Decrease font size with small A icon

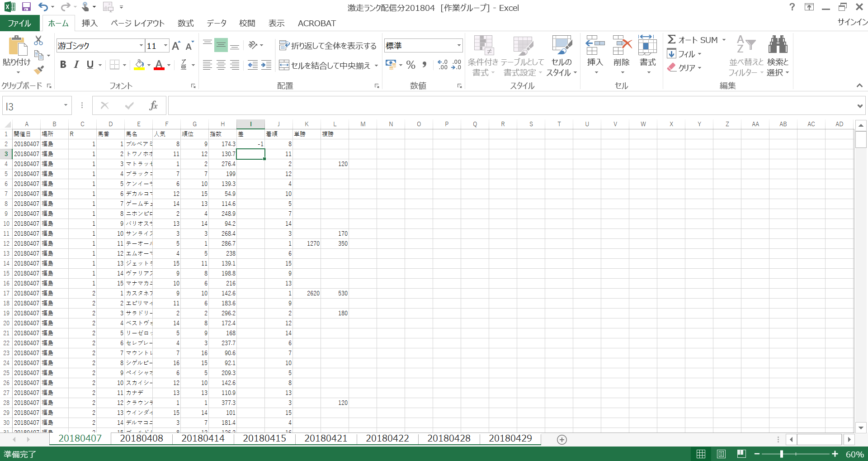189,46
